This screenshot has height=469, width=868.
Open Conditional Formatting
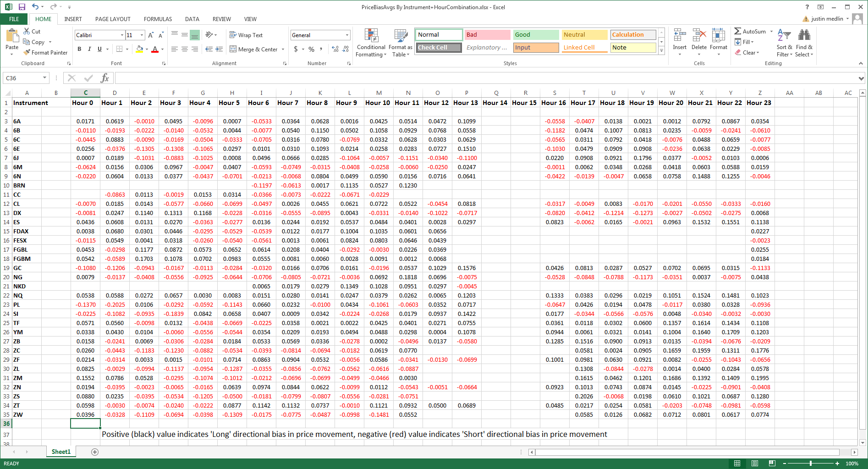[371, 43]
